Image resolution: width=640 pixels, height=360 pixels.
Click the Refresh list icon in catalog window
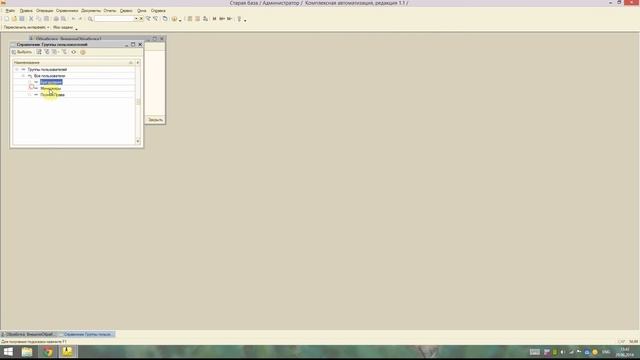(74, 52)
